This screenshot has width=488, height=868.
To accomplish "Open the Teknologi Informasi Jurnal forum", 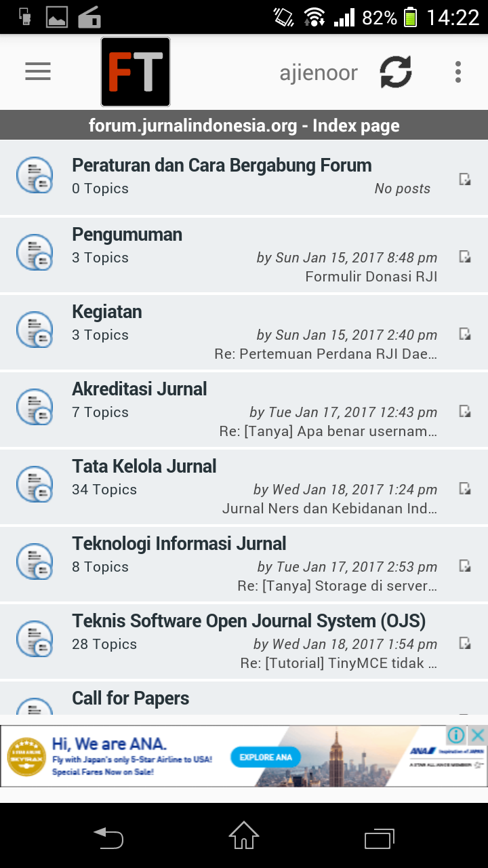I will [x=179, y=544].
